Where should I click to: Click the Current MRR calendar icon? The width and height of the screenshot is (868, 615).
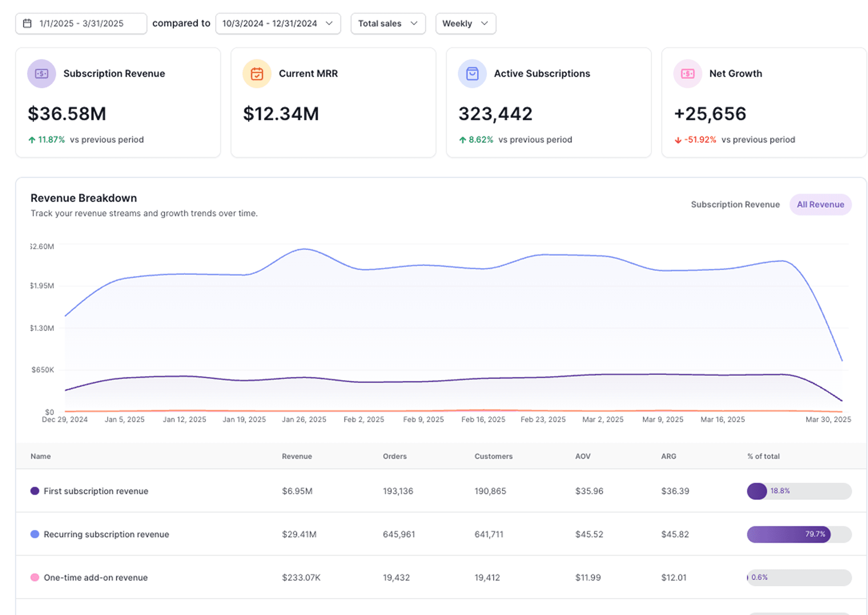click(257, 74)
